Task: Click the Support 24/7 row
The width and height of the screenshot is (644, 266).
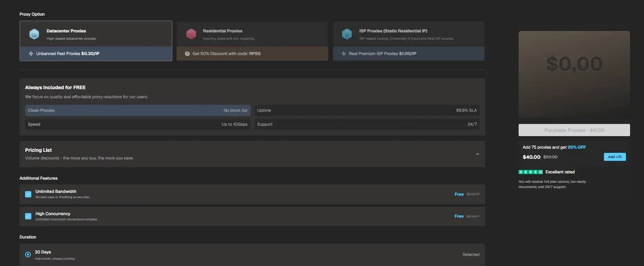Action: pyautogui.click(x=367, y=124)
